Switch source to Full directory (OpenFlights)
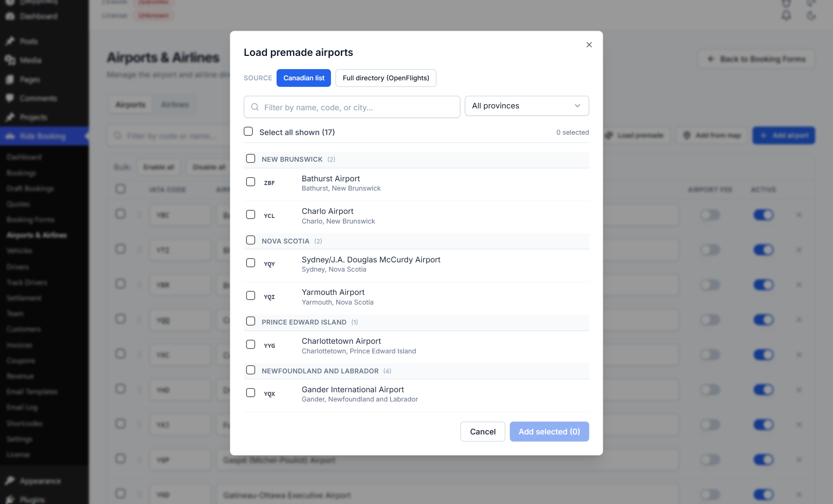 click(x=386, y=78)
